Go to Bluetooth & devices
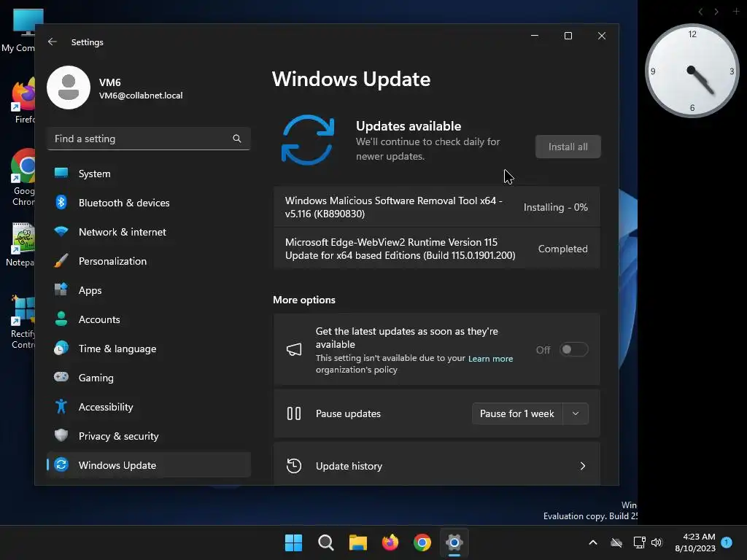The image size is (747, 560). 149,203
